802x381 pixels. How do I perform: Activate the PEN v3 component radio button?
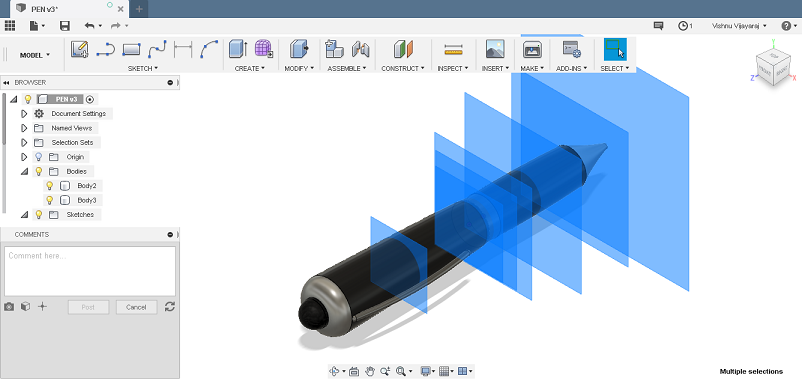point(90,99)
